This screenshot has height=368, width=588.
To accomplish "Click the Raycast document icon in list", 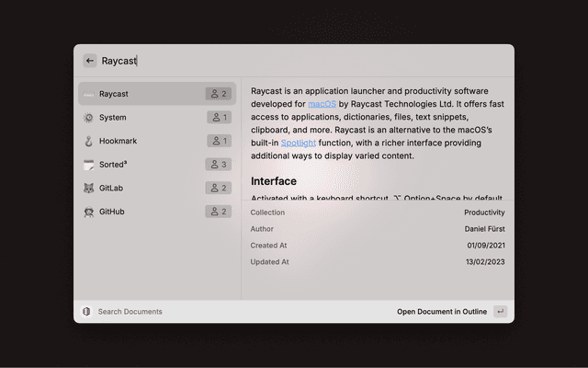I will [x=88, y=94].
